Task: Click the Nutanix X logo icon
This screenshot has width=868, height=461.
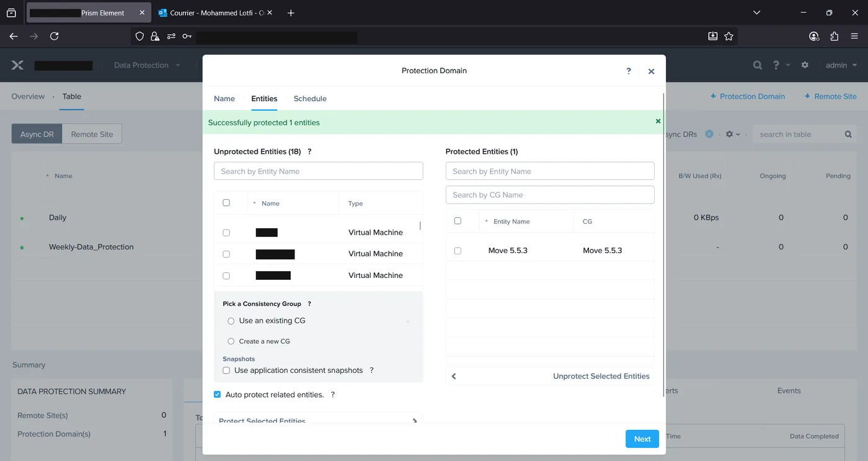Action: click(x=17, y=65)
